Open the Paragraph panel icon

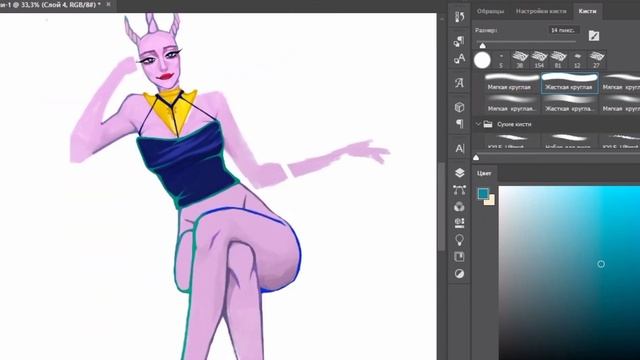[x=459, y=124]
